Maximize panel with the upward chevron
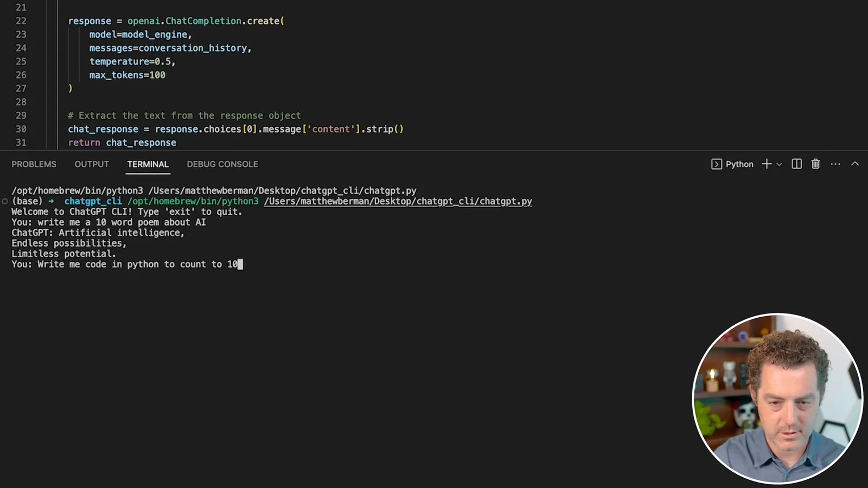This screenshot has width=868, height=488. point(855,164)
